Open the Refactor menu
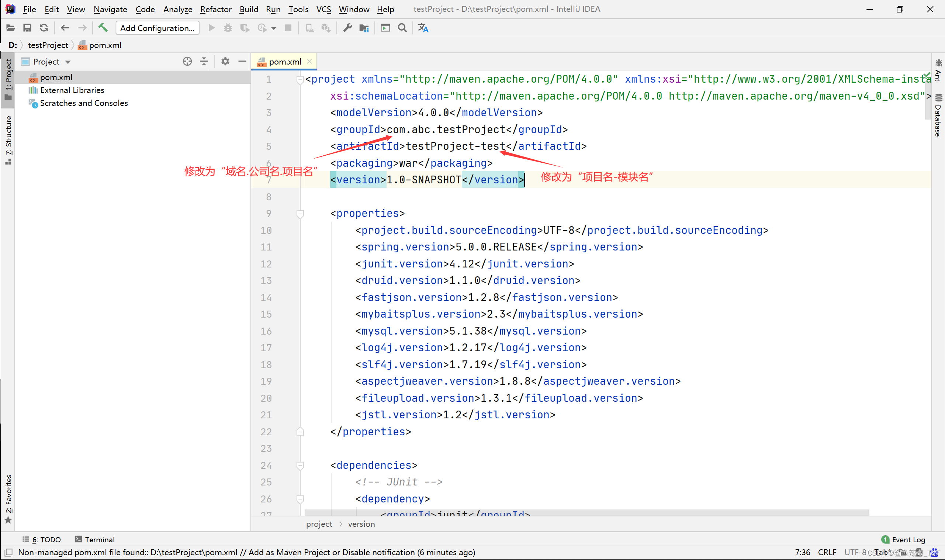 pyautogui.click(x=215, y=9)
